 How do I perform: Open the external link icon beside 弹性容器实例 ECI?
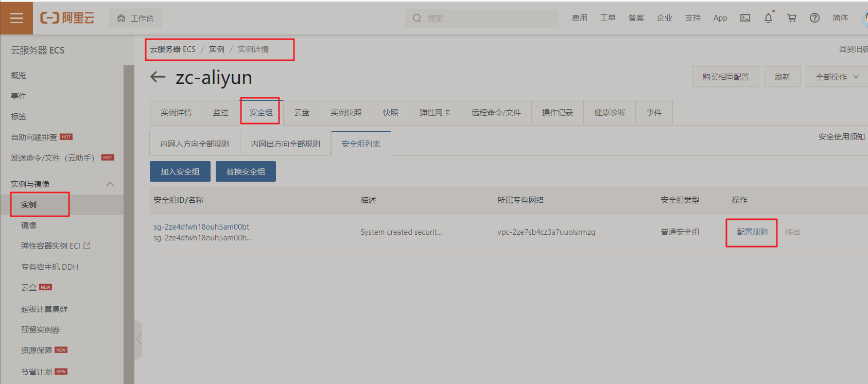click(87, 246)
